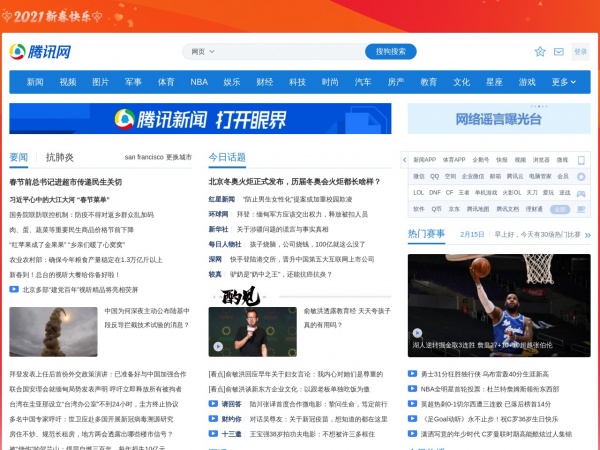
Task: Open 中国为何深夜主动公布陆基中段反导 article
Action: click(x=147, y=318)
